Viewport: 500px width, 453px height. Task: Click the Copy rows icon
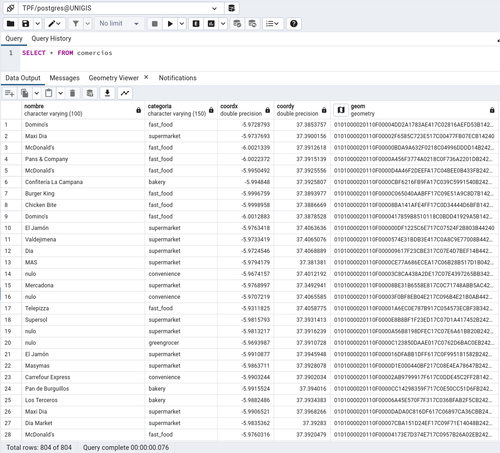[25, 93]
